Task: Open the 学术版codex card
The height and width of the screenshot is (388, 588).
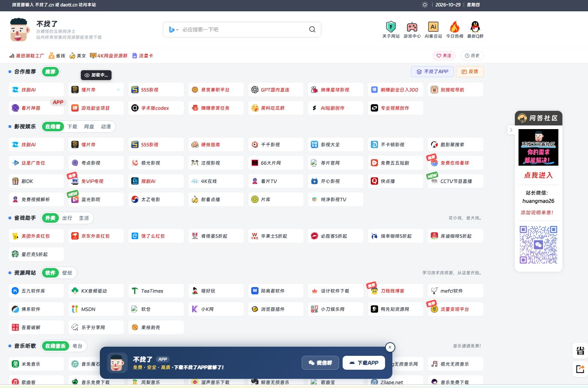Action: coord(156,108)
